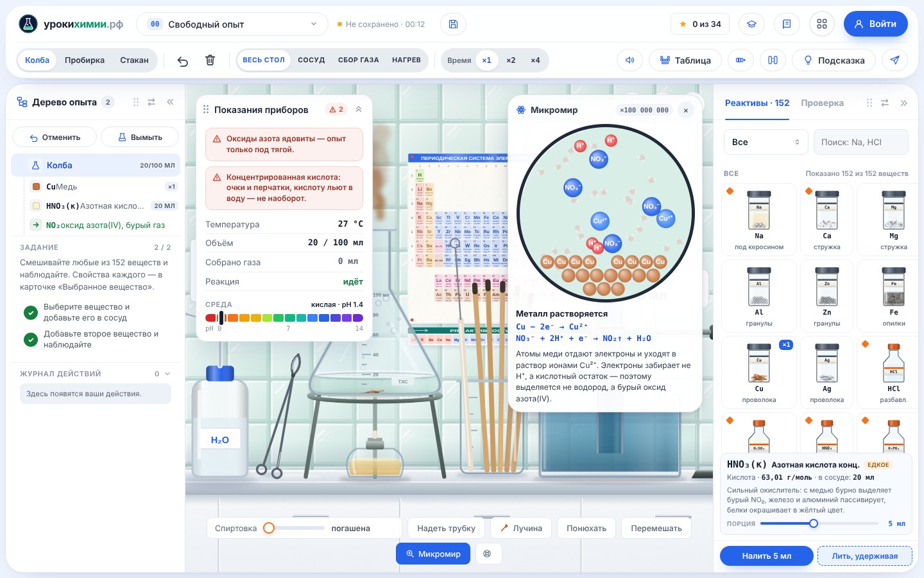Screen dimensions: 924x578
Task: Click the reagent search field
Action: (861, 142)
